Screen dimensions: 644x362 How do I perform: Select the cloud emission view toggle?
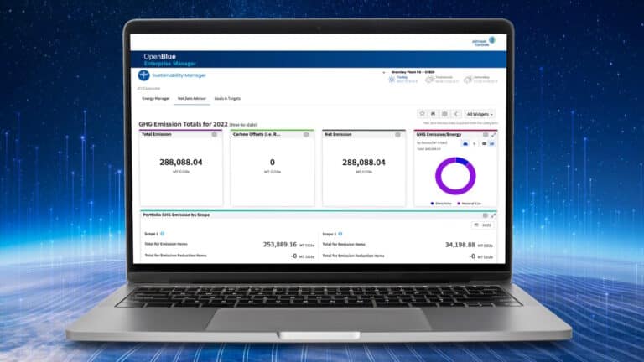click(465, 143)
